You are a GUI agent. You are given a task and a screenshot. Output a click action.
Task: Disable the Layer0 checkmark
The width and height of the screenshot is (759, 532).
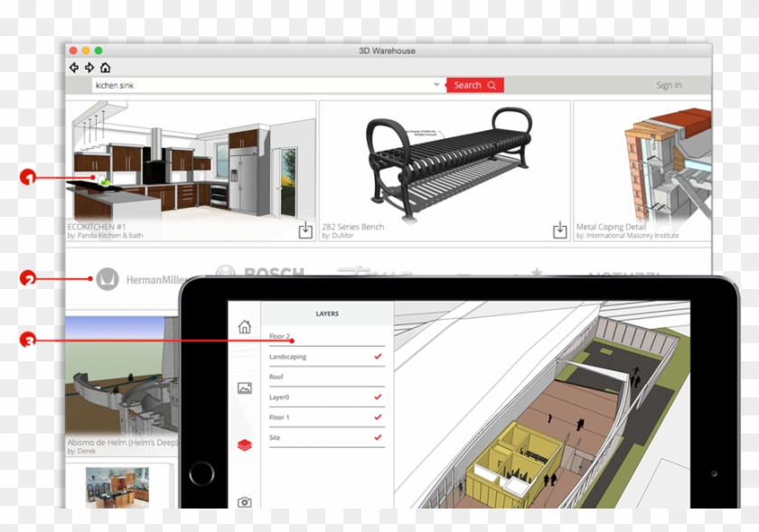click(x=378, y=397)
